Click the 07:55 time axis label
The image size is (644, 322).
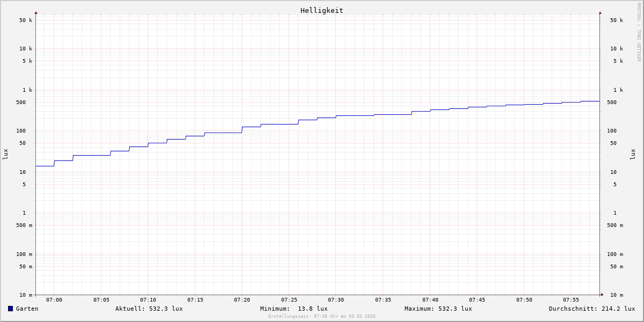pos(571,300)
